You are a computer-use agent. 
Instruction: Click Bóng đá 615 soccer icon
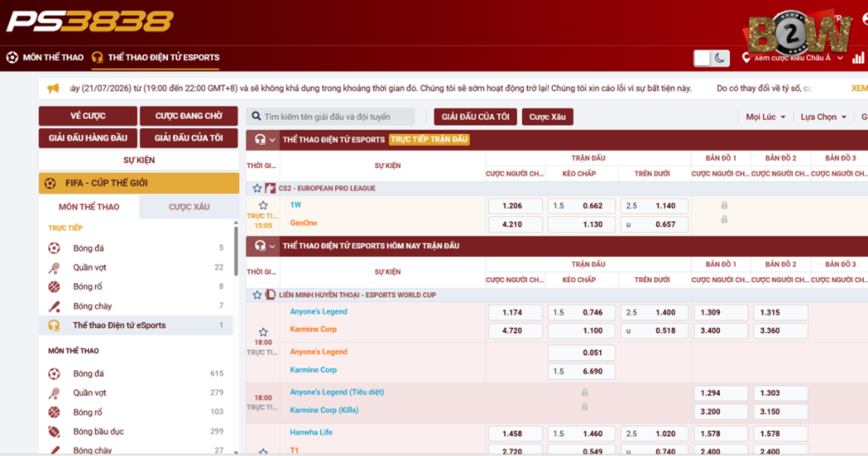[53, 374]
